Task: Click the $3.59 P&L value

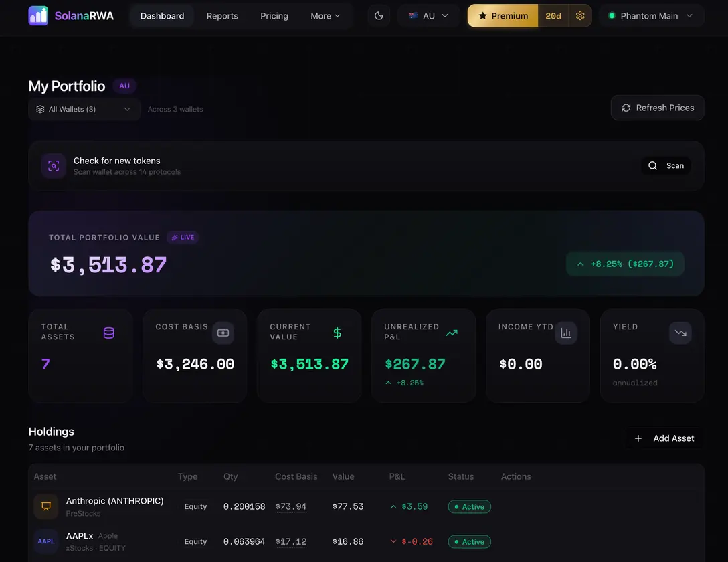Action: pos(414,506)
